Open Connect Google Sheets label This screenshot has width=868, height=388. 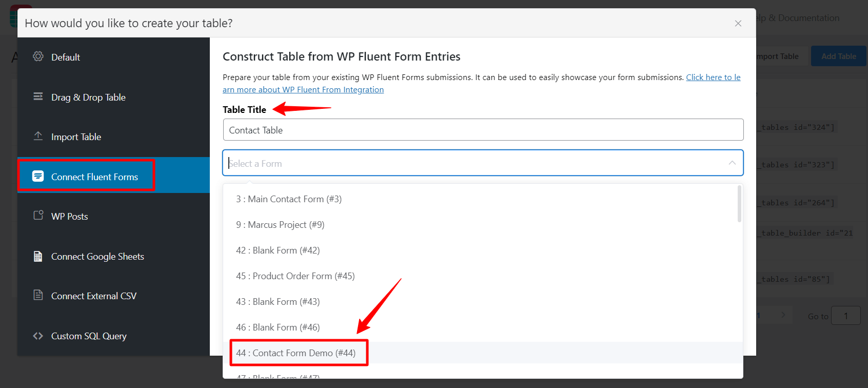pyautogui.click(x=97, y=257)
